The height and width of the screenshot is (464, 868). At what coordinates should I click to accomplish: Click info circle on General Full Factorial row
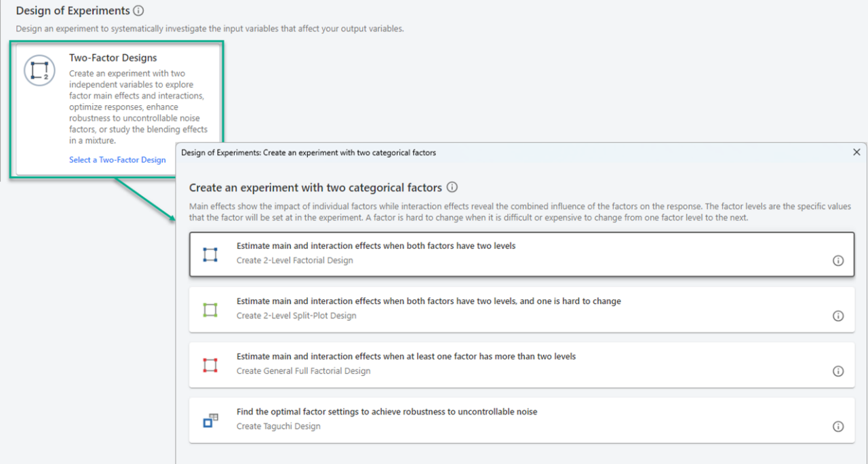click(838, 371)
